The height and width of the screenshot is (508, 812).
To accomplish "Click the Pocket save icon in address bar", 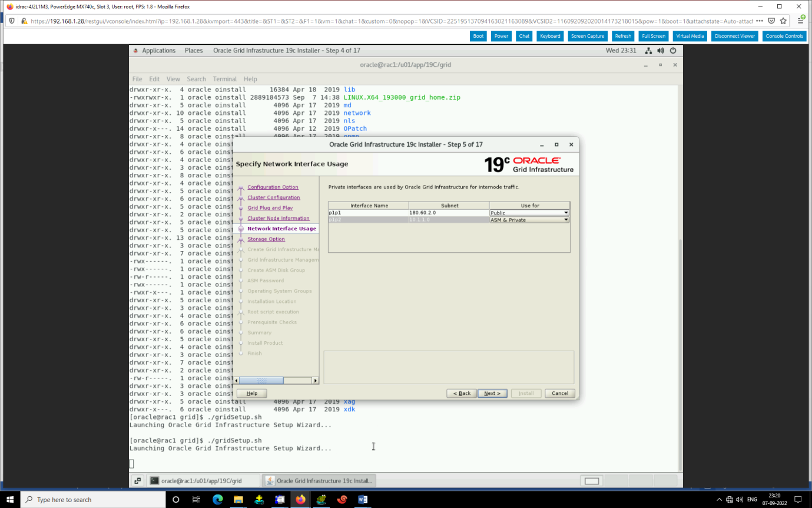I will (771, 21).
